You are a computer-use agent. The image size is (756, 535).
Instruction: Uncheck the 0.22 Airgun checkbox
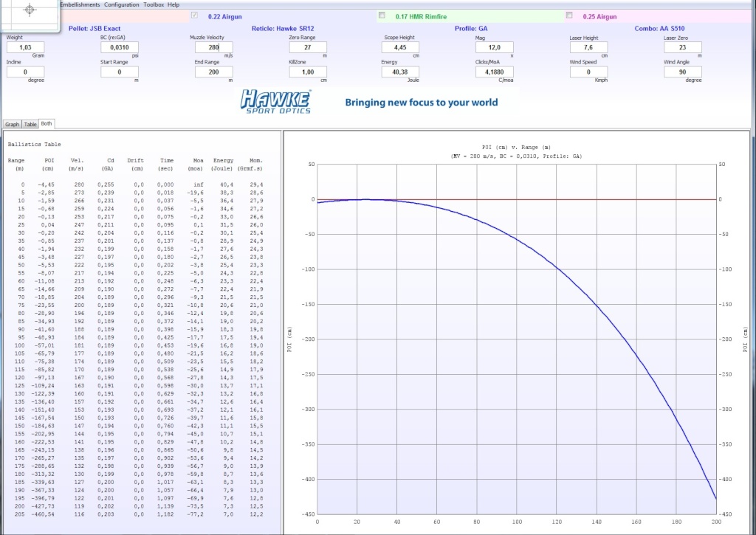pos(194,15)
